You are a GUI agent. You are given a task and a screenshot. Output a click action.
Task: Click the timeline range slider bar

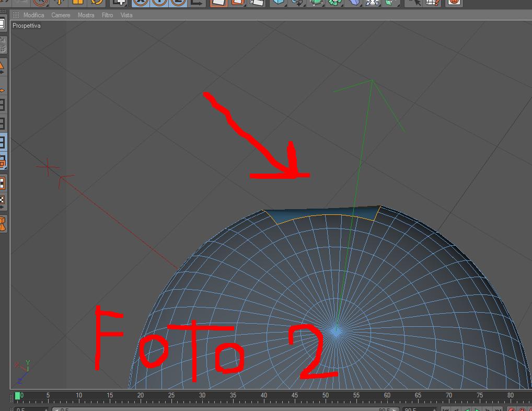point(225,409)
